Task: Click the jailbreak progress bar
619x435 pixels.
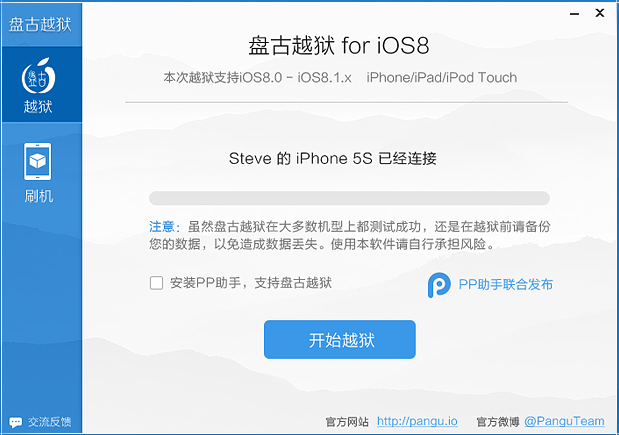Action: click(349, 198)
